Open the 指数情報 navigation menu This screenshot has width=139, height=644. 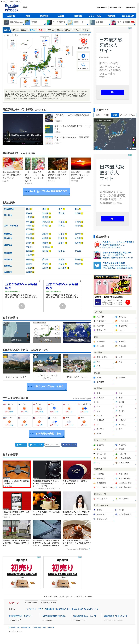coord(78,16)
